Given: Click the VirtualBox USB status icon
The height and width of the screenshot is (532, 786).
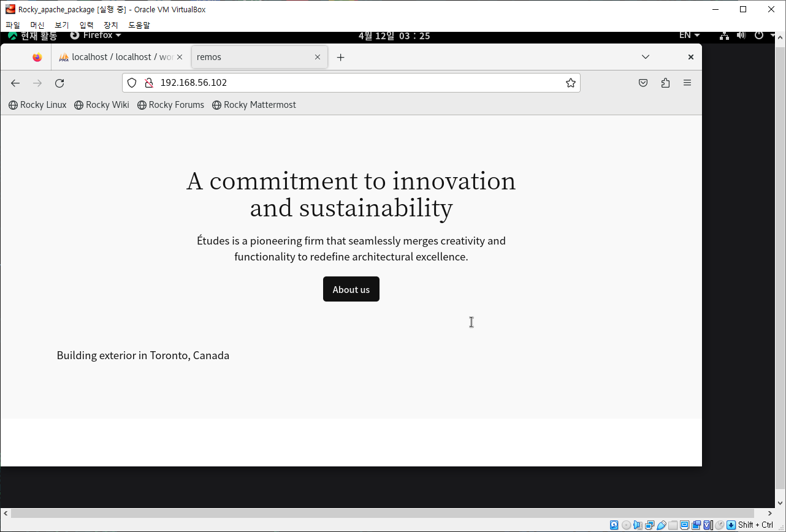Looking at the screenshot, I should pos(661,525).
